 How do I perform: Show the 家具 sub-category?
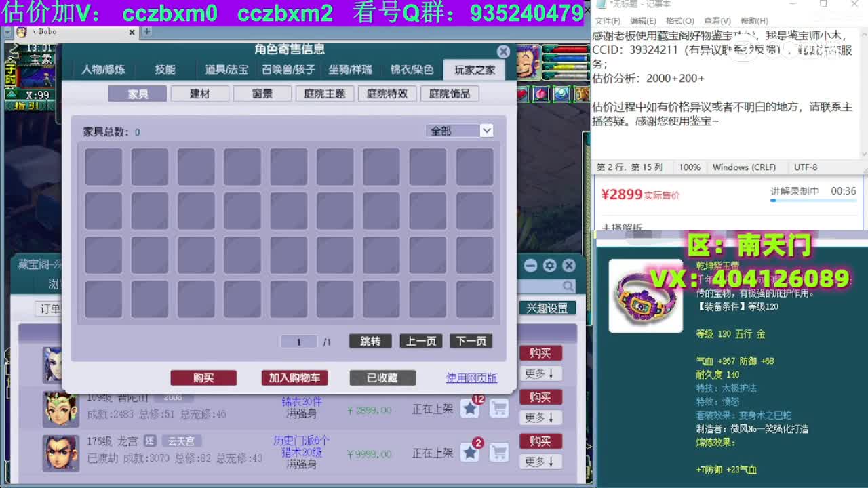(x=138, y=94)
